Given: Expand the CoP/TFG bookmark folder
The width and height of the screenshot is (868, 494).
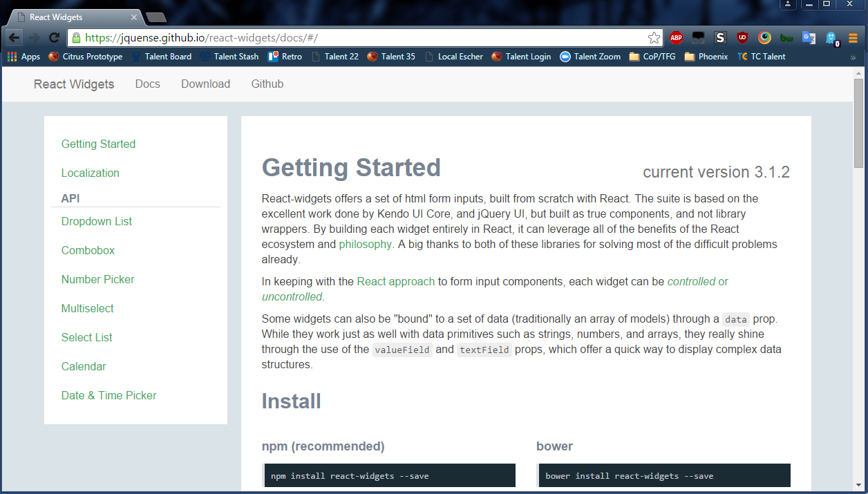Looking at the screenshot, I should tap(652, 57).
